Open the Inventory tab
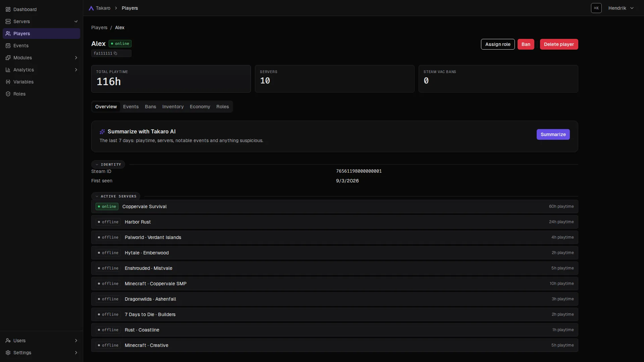The image size is (644, 362). point(173,107)
